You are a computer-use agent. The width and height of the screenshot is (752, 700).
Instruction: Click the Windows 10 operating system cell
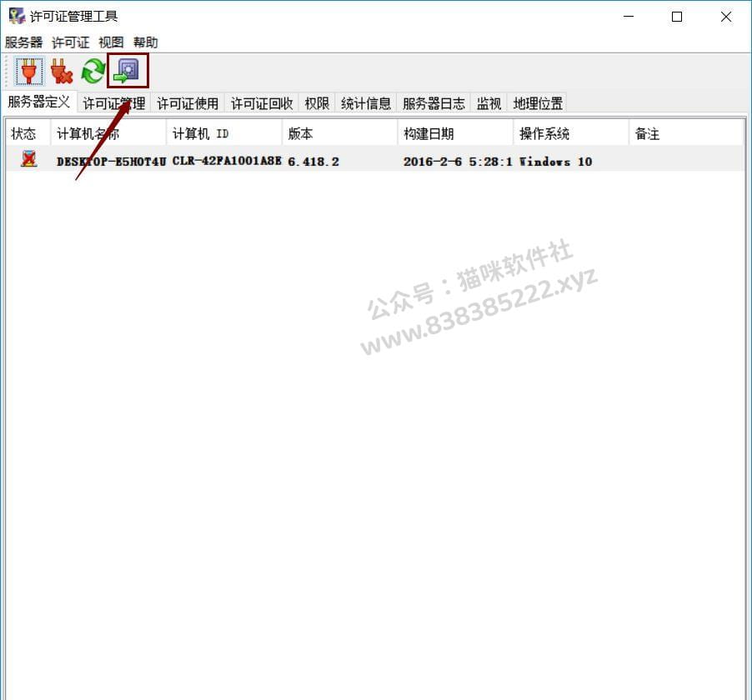(x=555, y=162)
